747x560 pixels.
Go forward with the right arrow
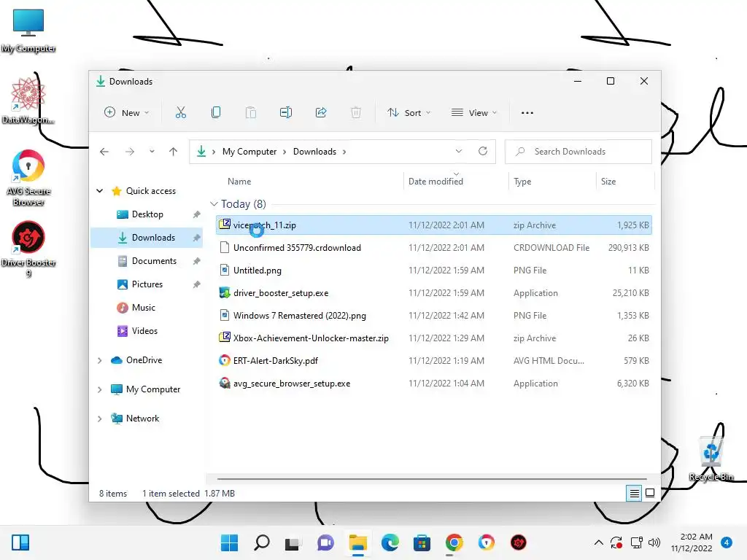click(x=130, y=152)
